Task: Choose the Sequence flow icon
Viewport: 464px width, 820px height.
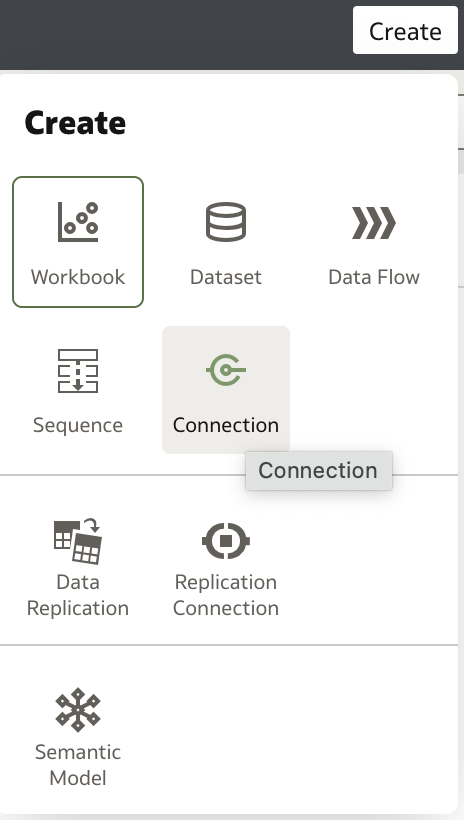Action: tap(78, 371)
